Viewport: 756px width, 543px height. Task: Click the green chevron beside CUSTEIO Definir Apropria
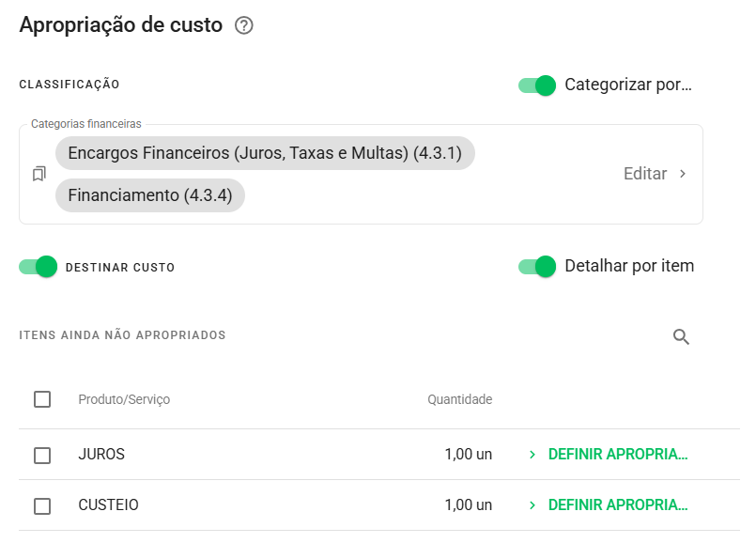pos(532,504)
